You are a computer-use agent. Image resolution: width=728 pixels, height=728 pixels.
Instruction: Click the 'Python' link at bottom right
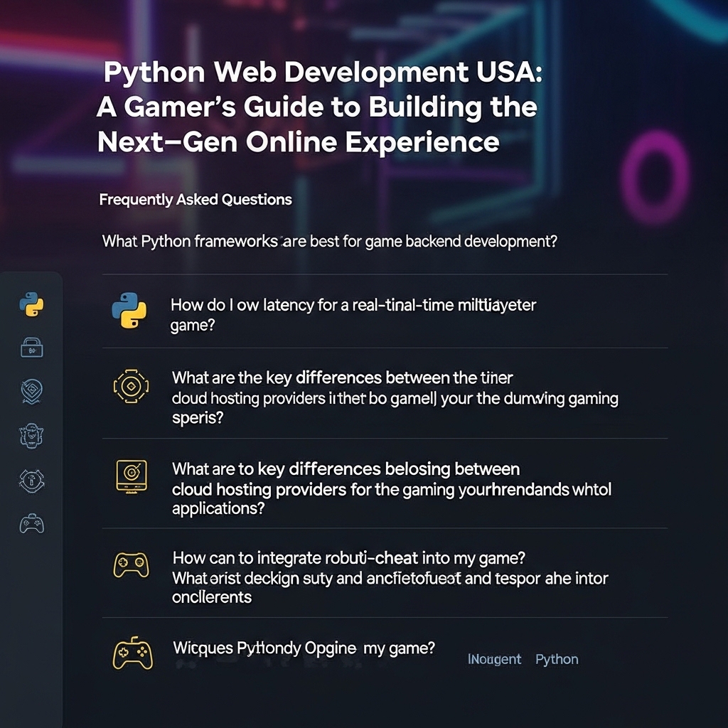(x=557, y=659)
